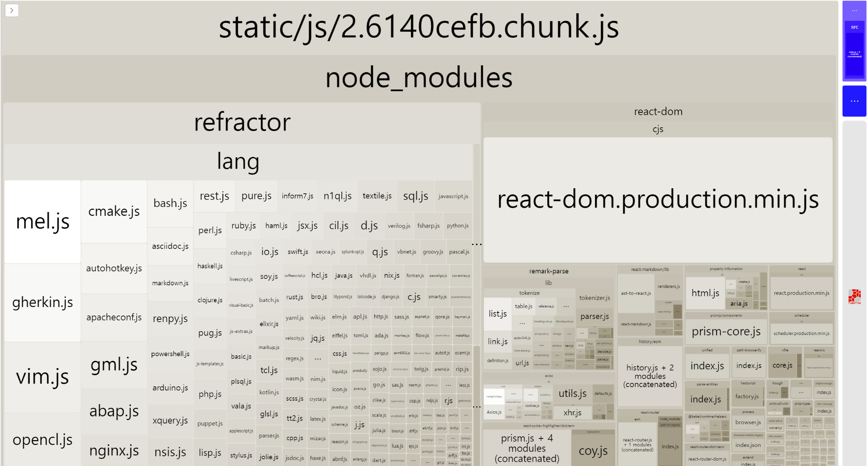Select the prism-core.js block
Image resolution: width=868 pixels, height=466 pixels.
click(726, 332)
